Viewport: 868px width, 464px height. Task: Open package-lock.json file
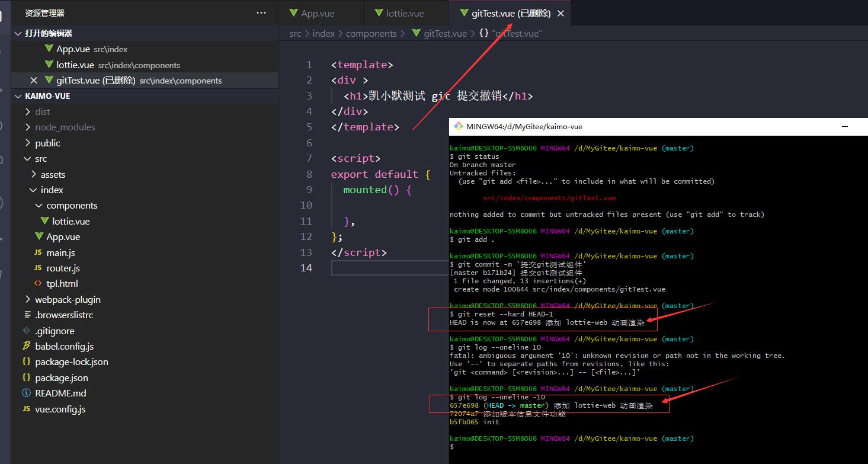click(x=145, y=361)
